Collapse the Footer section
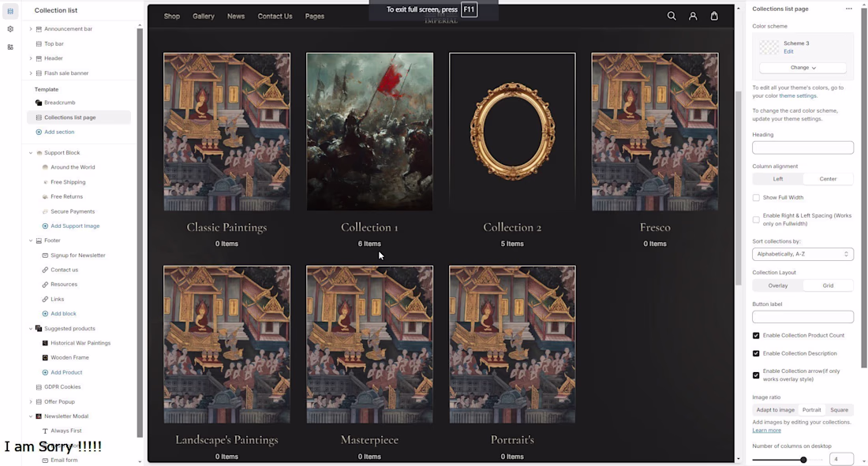Screen dimensions: 868x466 coord(31,240)
